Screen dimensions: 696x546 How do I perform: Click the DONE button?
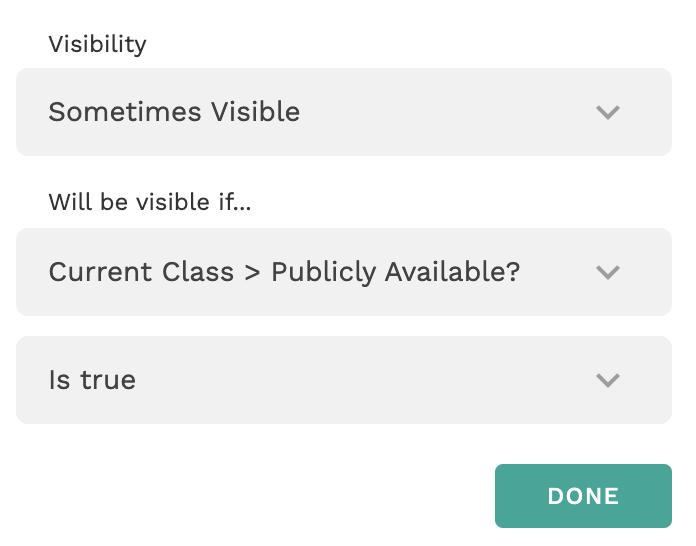pos(583,496)
